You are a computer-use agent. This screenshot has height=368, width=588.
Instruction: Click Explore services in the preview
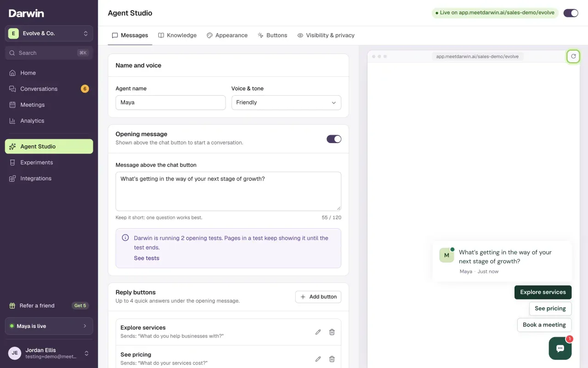[543, 292]
